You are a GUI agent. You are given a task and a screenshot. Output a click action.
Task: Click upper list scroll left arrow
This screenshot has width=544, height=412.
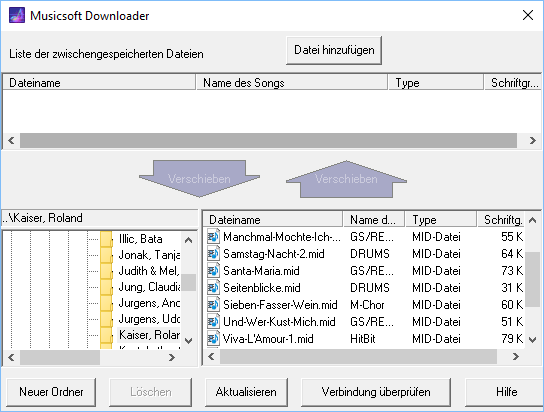pyautogui.click(x=11, y=140)
